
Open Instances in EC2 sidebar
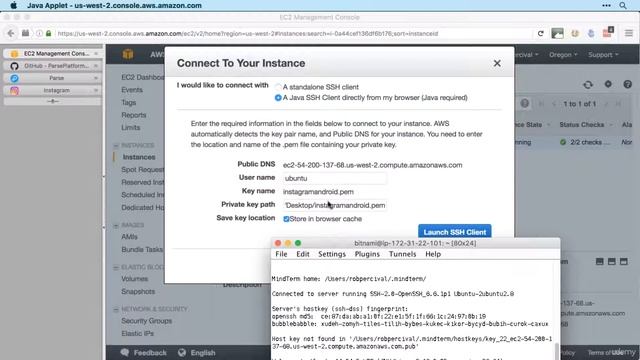point(139,157)
